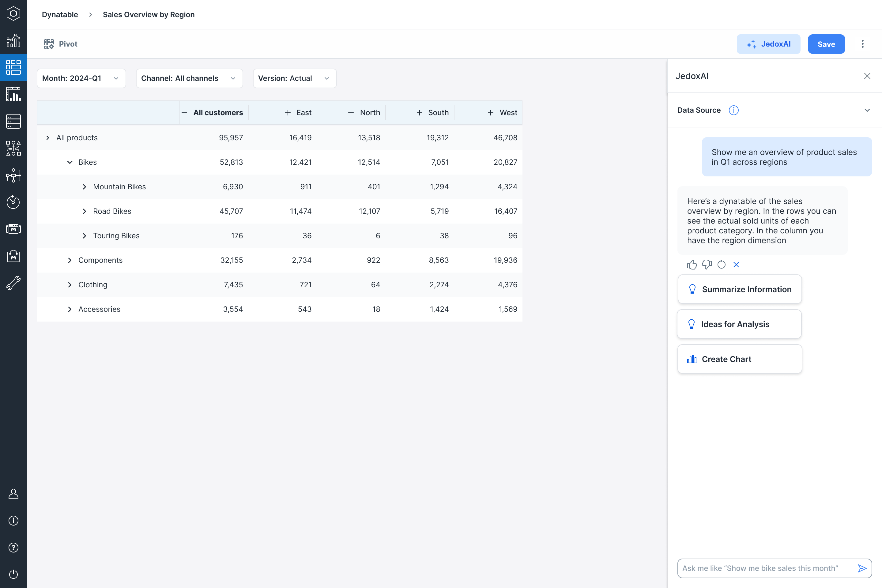Click the Summarize Information suggestion
Screen dimensions: 882x588
click(x=740, y=289)
